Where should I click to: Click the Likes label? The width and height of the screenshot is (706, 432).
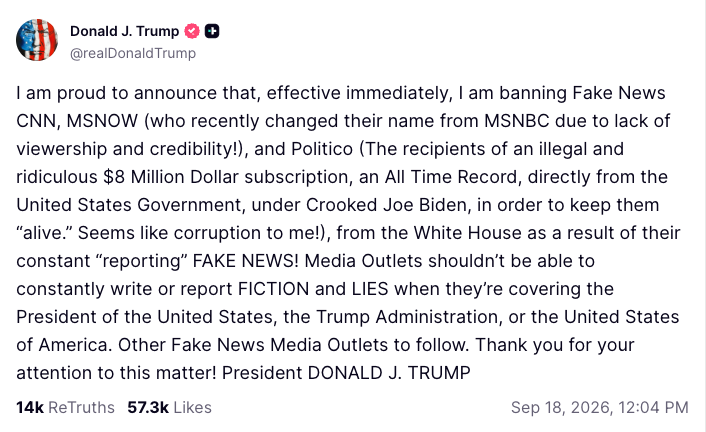(x=193, y=407)
